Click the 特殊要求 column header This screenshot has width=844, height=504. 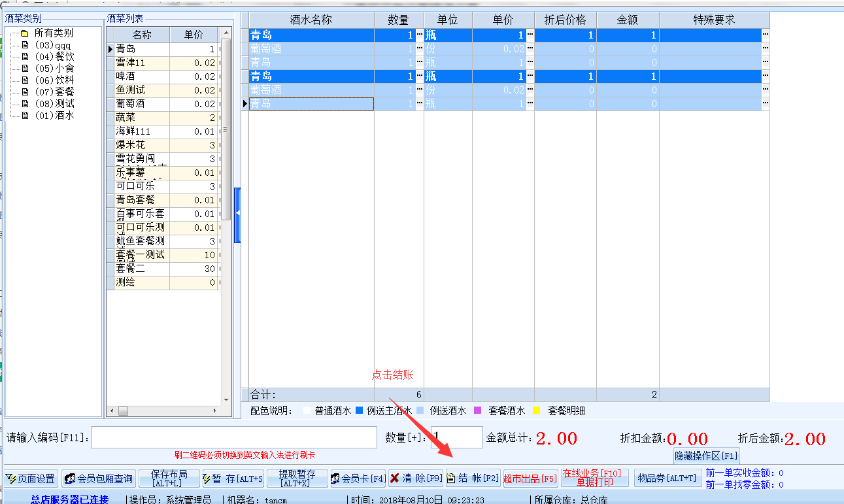coord(715,20)
